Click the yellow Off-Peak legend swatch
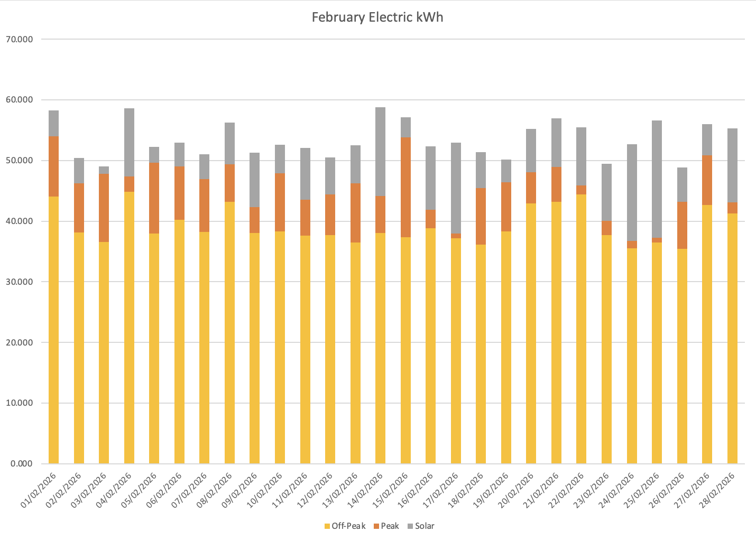 point(327,526)
